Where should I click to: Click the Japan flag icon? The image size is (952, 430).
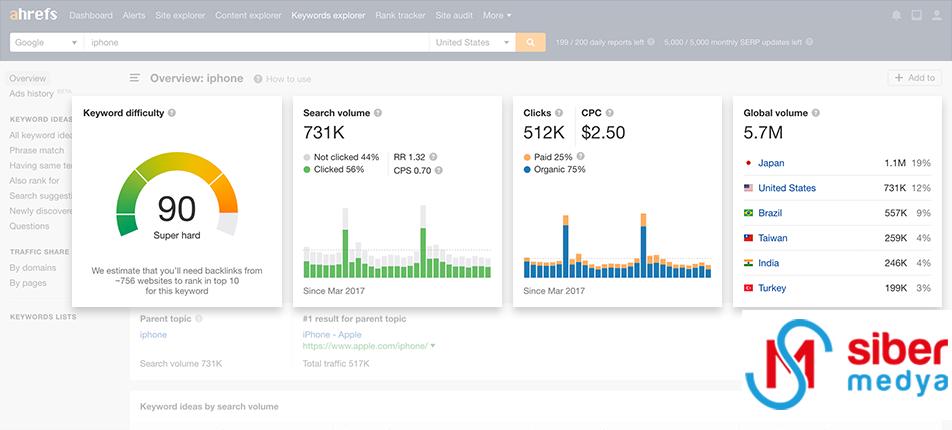[748, 163]
